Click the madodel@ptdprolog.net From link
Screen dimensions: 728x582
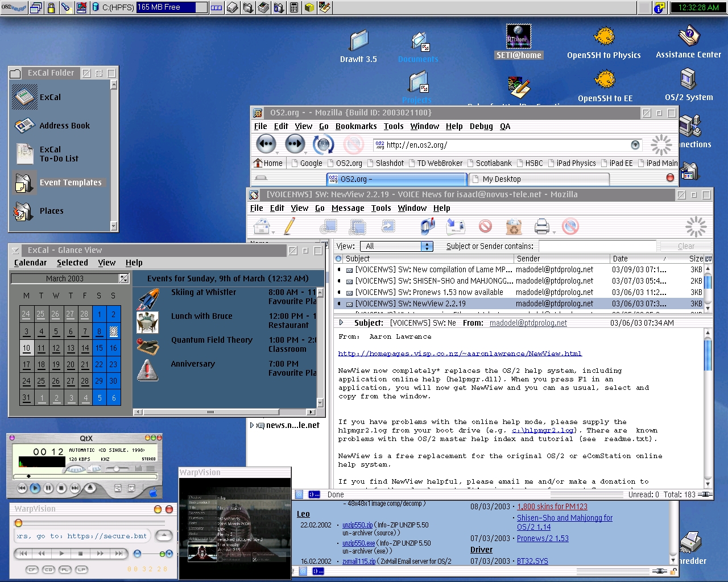(x=528, y=323)
